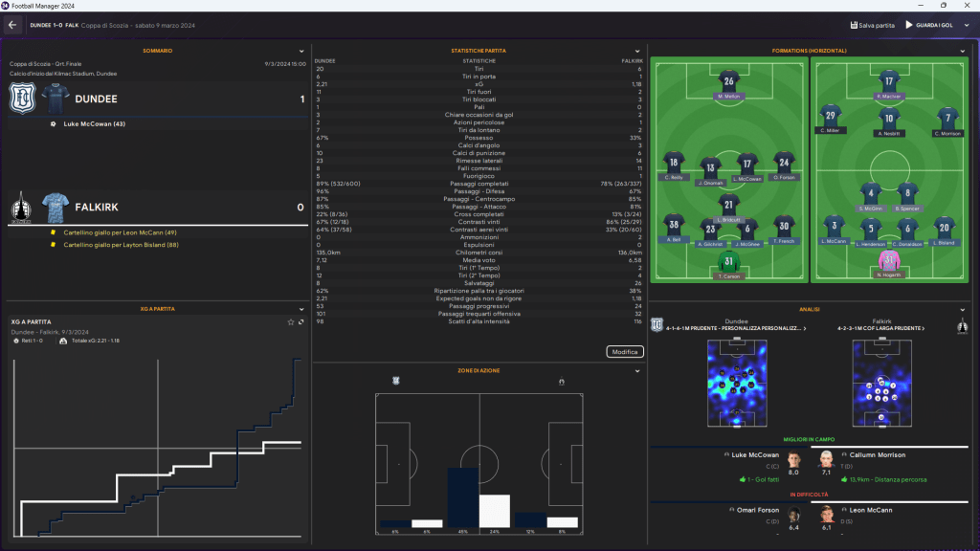
Task: Click the Falkirk club crest in summary
Action: [x=23, y=207]
